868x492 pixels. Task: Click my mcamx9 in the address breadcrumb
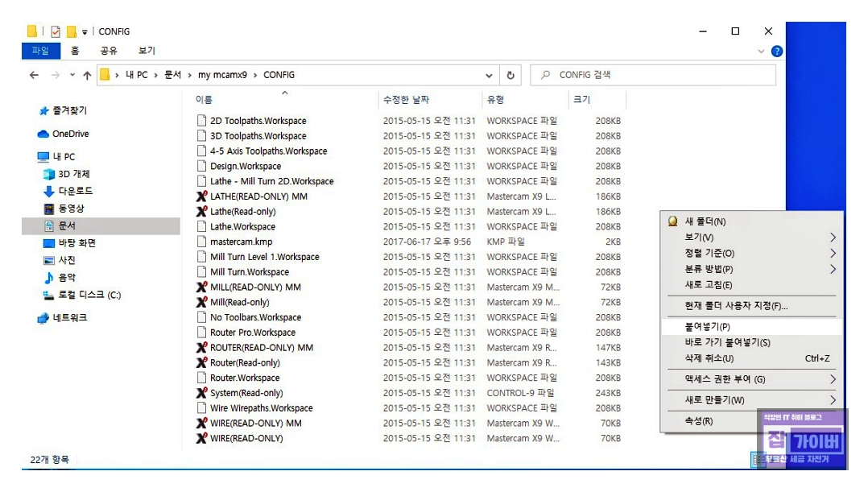[222, 75]
